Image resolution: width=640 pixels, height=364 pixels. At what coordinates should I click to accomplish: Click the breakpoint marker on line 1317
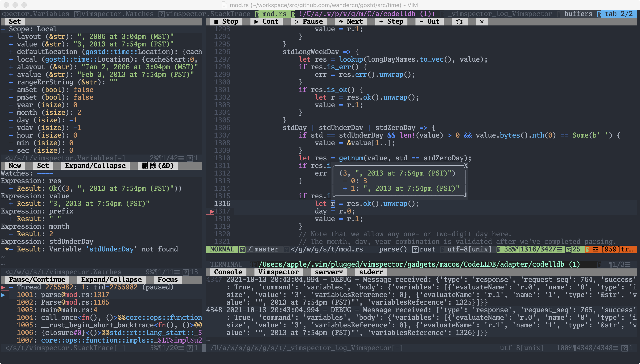(x=212, y=211)
